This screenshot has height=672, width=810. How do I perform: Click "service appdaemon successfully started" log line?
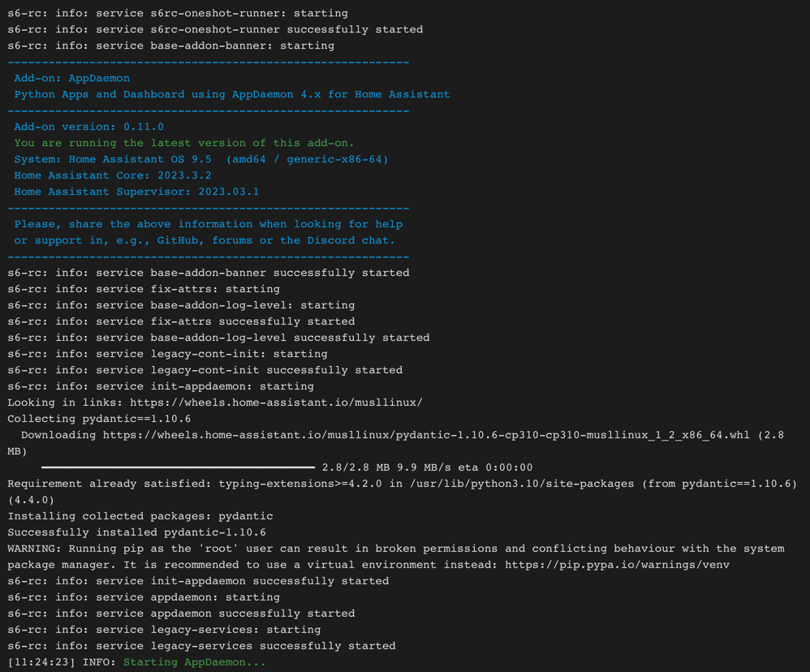click(x=181, y=614)
